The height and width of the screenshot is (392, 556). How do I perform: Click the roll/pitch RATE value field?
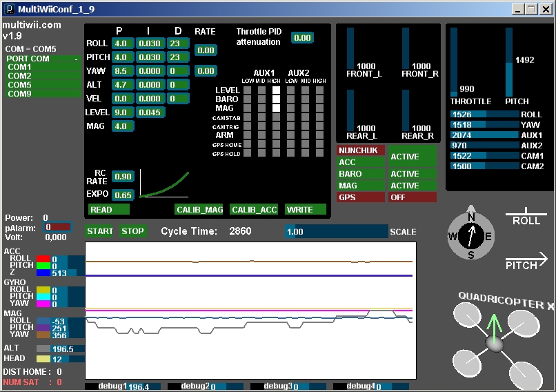coord(206,50)
